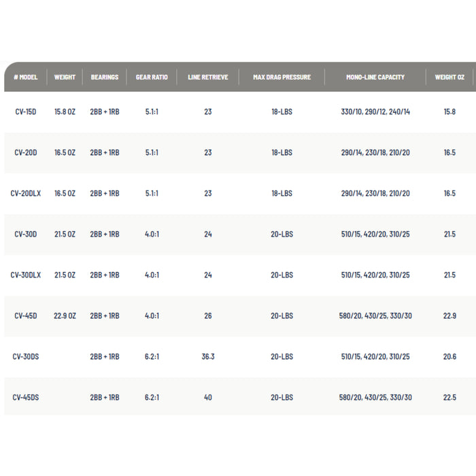This screenshot has width=476, height=476.
Task: Click the CV-30D model name
Action: 26,234
